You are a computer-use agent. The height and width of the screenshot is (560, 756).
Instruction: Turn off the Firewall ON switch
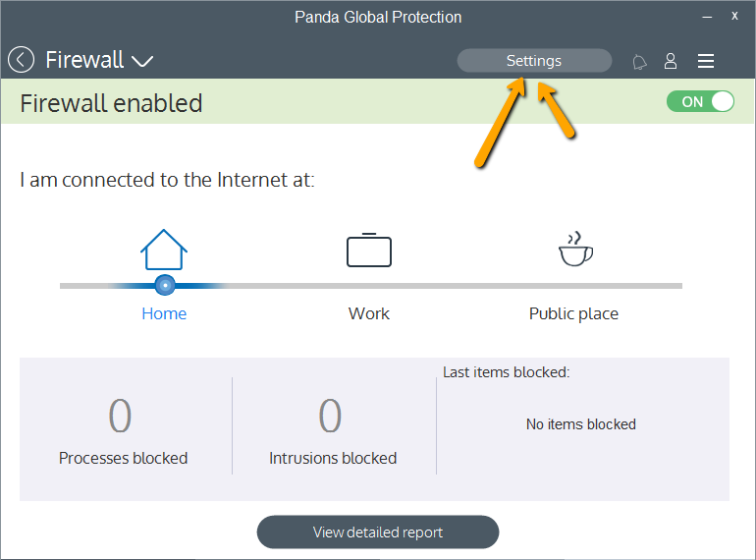point(700,102)
